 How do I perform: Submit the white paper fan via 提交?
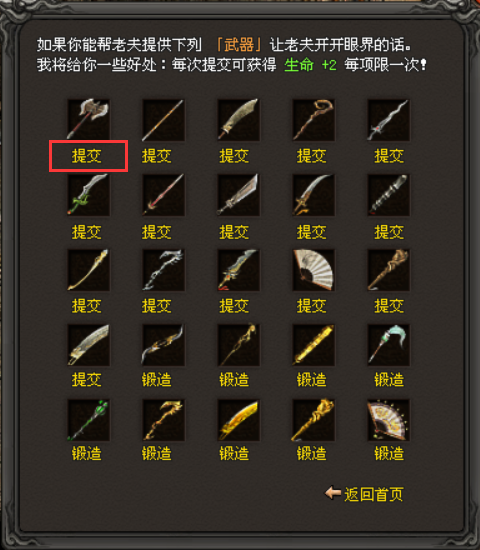312,306
